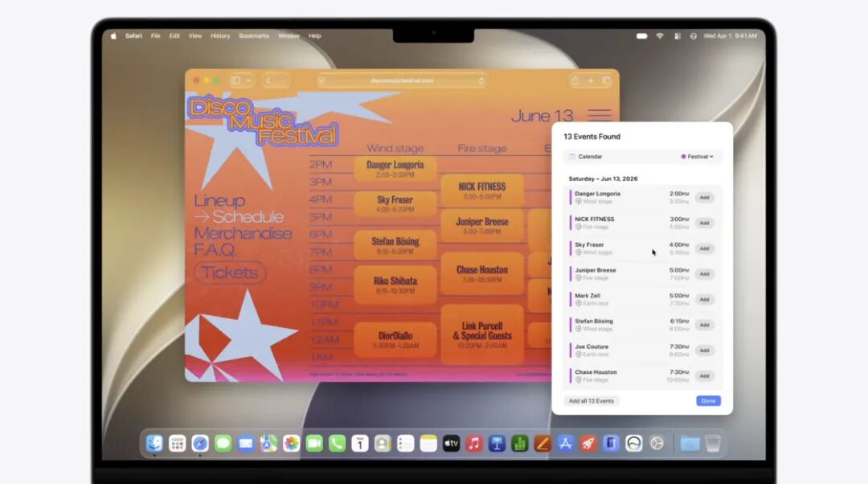Reload the page in the address bar
This screenshot has width=868, height=484.
coord(481,81)
